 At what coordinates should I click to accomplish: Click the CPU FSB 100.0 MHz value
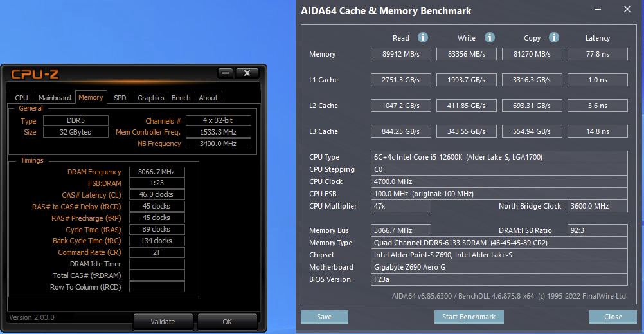[499, 194]
